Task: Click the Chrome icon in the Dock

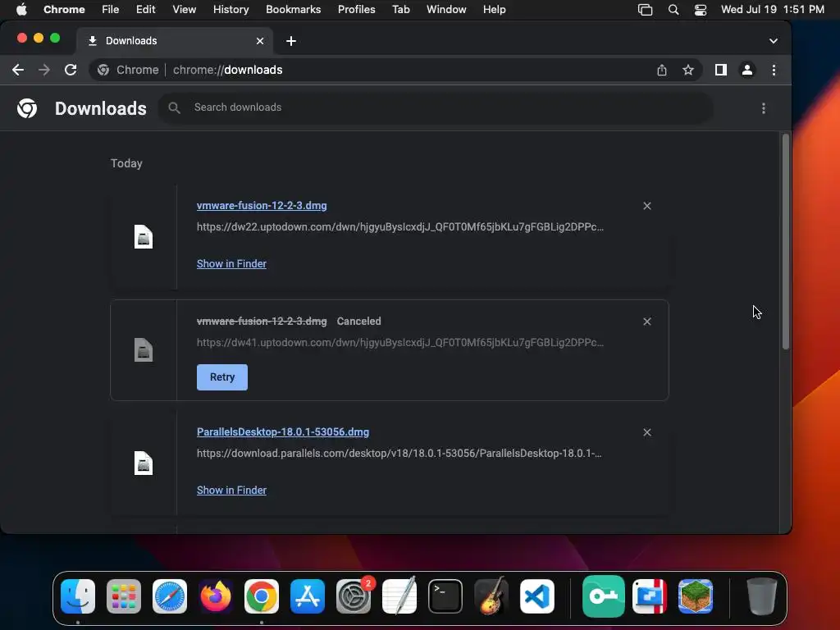Action: pyautogui.click(x=262, y=596)
